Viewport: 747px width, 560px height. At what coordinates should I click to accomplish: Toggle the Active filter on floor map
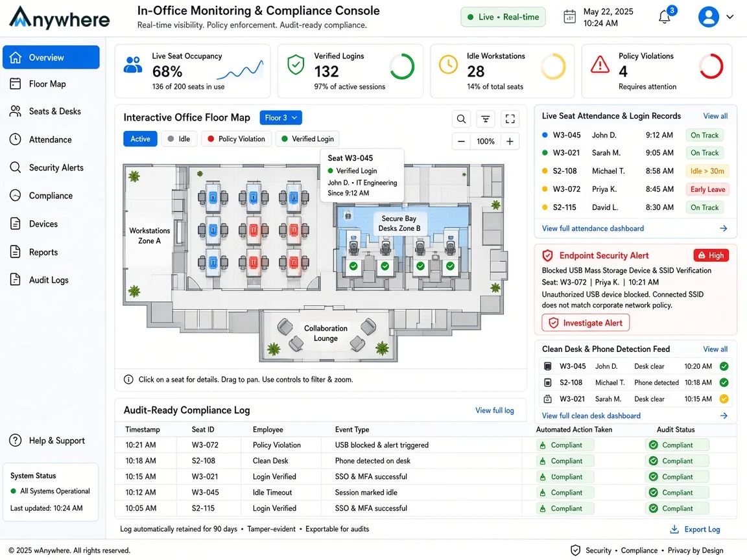[x=140, y=139]
